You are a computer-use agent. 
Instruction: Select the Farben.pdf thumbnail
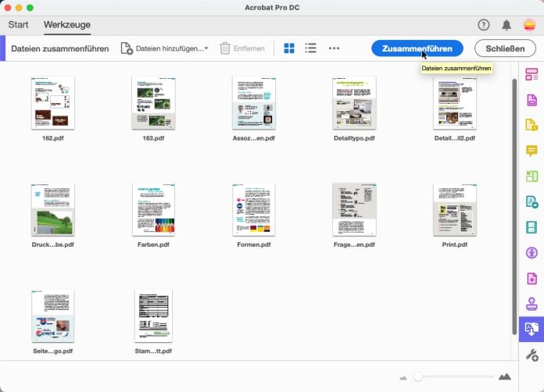pos(153,209)
